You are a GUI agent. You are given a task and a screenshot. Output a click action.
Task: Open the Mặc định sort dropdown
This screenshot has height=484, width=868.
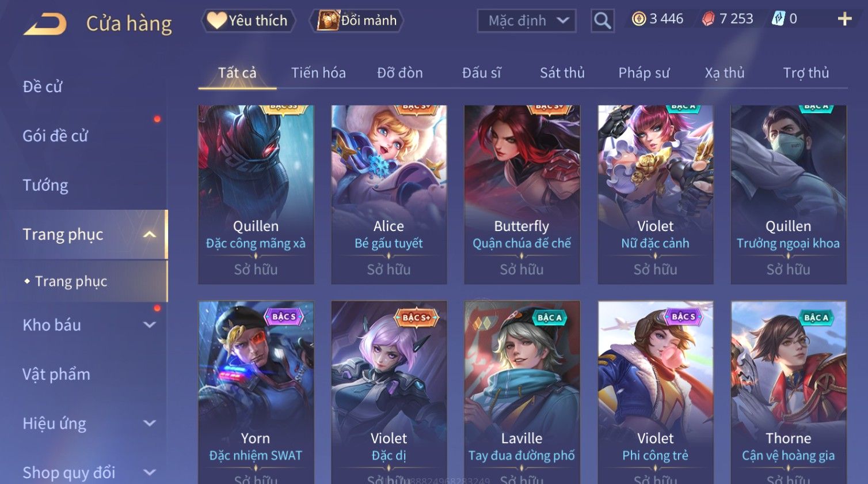pyautogui.click(x=527, y=21)
